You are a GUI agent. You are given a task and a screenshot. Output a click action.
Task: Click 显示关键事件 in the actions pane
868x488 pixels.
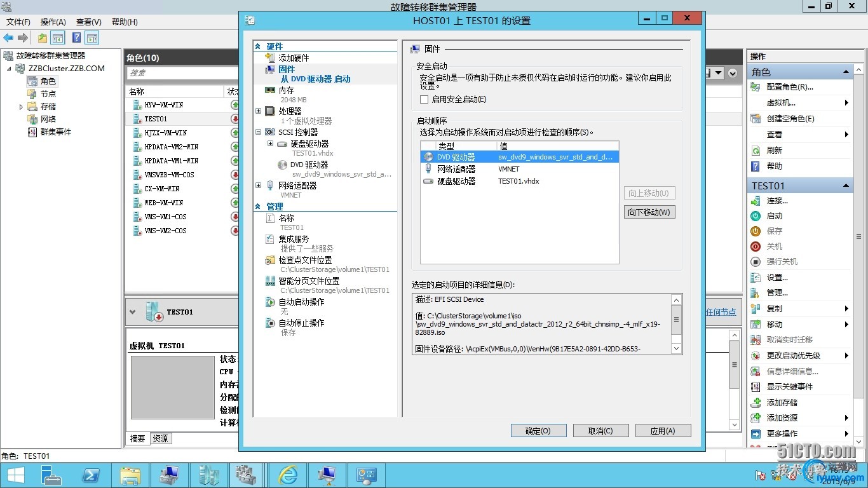tap(790, 387)
